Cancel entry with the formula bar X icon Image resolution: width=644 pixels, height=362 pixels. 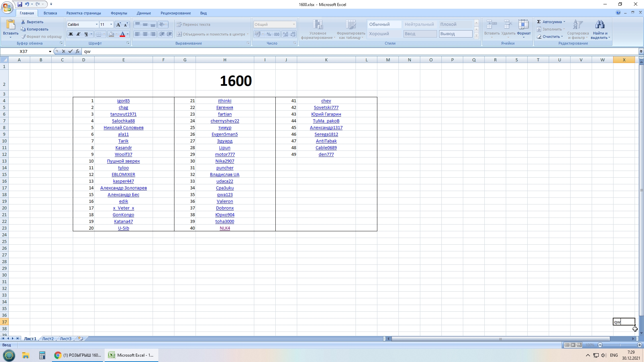point(63,51)
